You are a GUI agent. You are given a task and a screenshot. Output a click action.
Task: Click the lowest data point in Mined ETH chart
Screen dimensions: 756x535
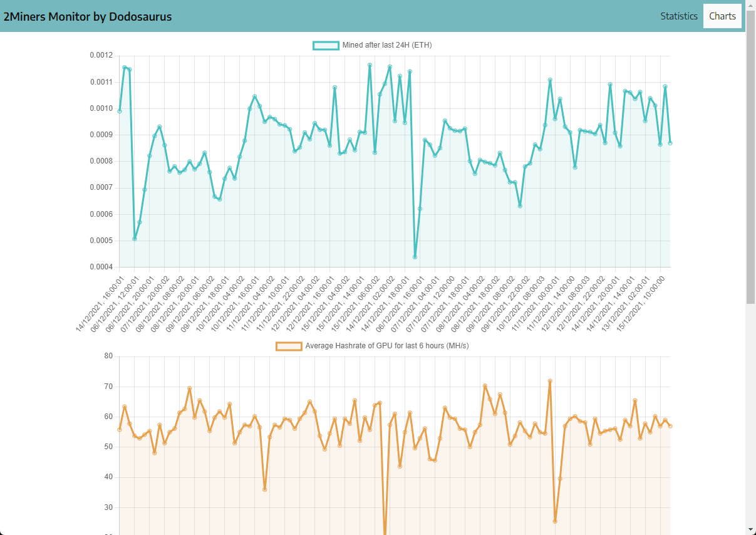click(x=415, y=257)
